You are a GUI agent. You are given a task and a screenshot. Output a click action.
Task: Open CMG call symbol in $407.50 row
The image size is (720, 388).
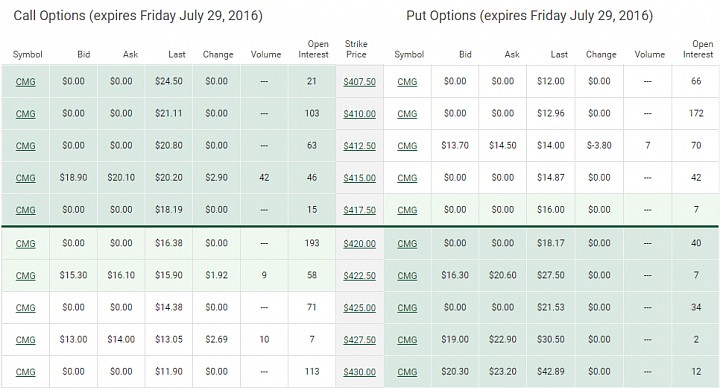click(25, 82)
